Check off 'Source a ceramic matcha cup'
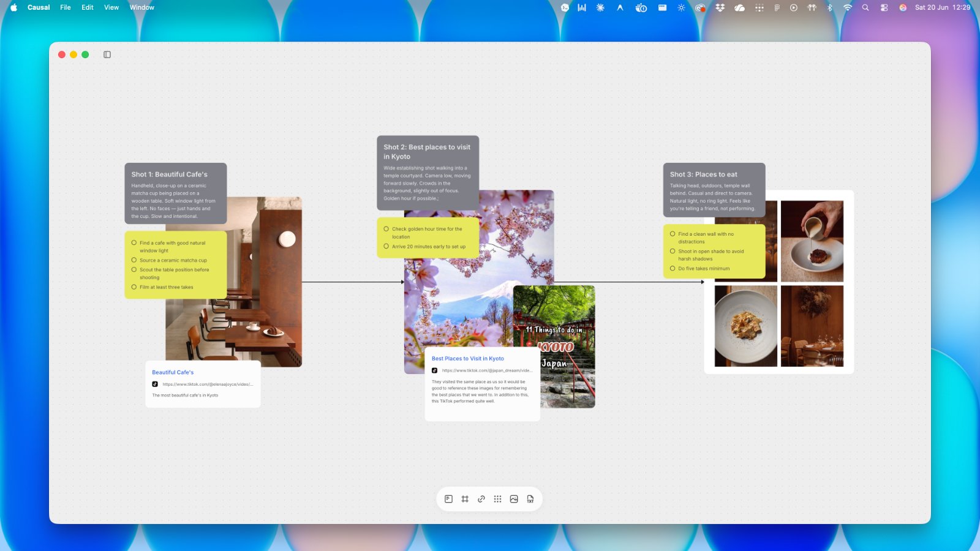Viewport: 980px width, 551px height. click(134, 260)
